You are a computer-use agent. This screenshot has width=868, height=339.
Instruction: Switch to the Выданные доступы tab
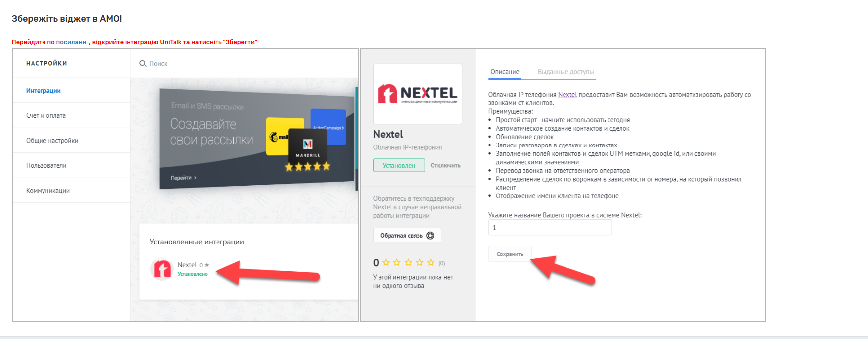point(566,72)
